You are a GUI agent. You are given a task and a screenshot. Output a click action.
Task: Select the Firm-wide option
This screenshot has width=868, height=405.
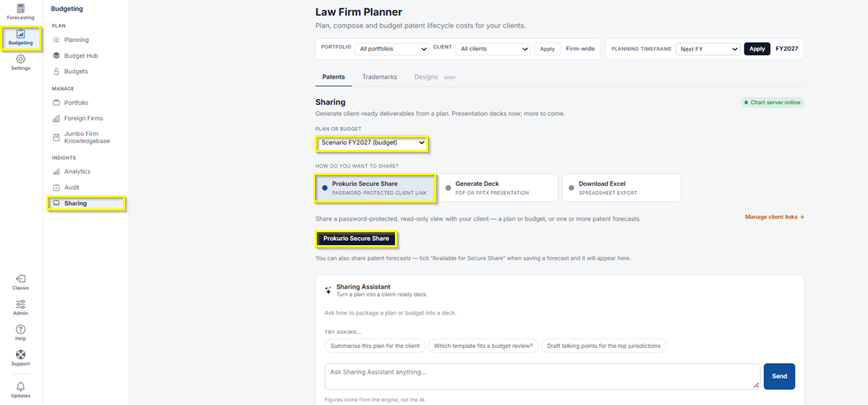point(580,48)
